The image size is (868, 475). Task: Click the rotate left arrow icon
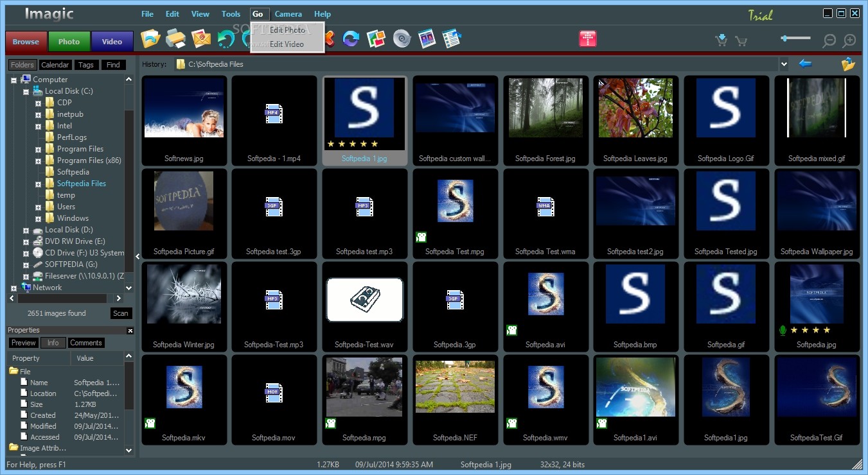[226, 39]
